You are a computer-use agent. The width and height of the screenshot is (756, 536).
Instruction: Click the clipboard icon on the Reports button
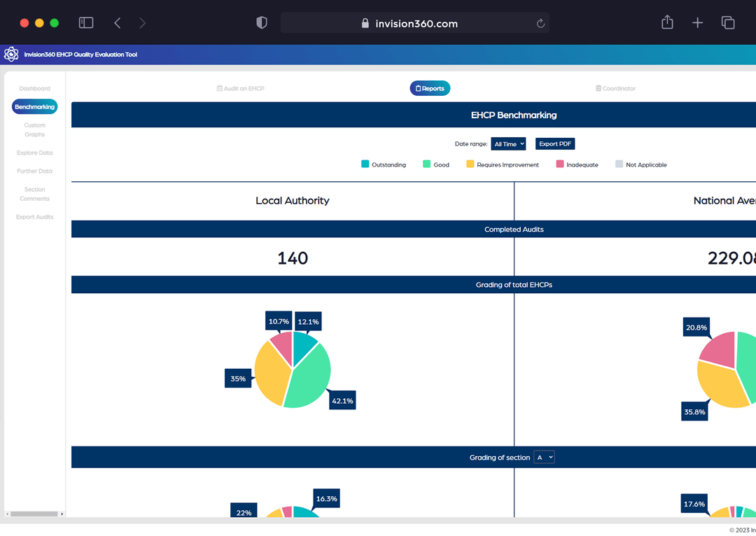(x=417, y=88)
